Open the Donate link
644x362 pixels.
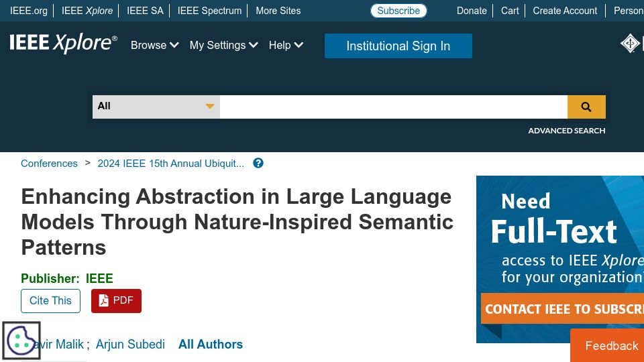pyautogui.click(x=472, y=11)
